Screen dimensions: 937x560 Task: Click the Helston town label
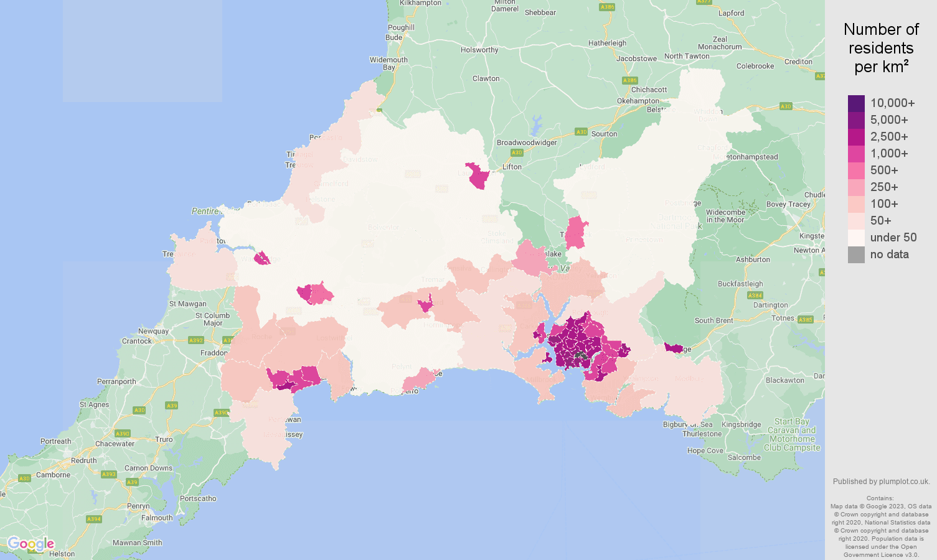coord(62,554)
